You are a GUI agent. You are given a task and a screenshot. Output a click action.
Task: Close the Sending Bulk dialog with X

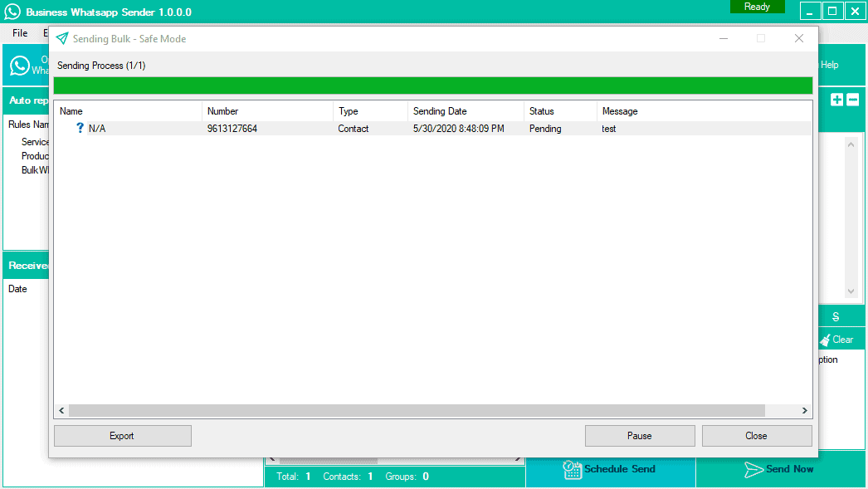[799, 38]
